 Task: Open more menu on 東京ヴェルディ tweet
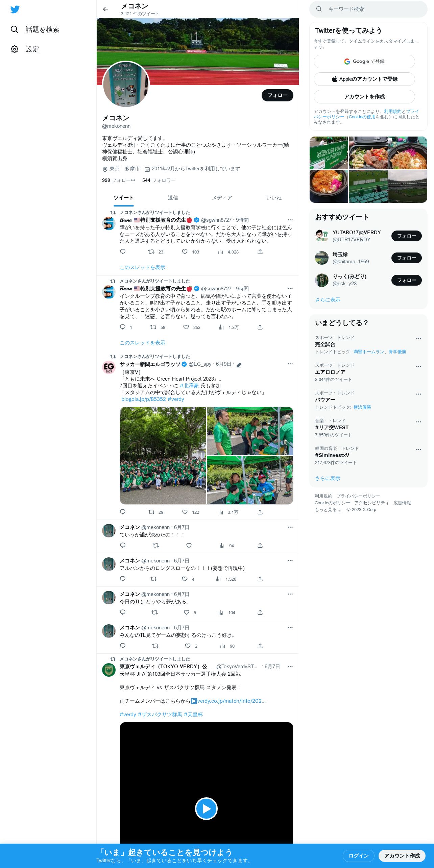click(x=290, y=667)
